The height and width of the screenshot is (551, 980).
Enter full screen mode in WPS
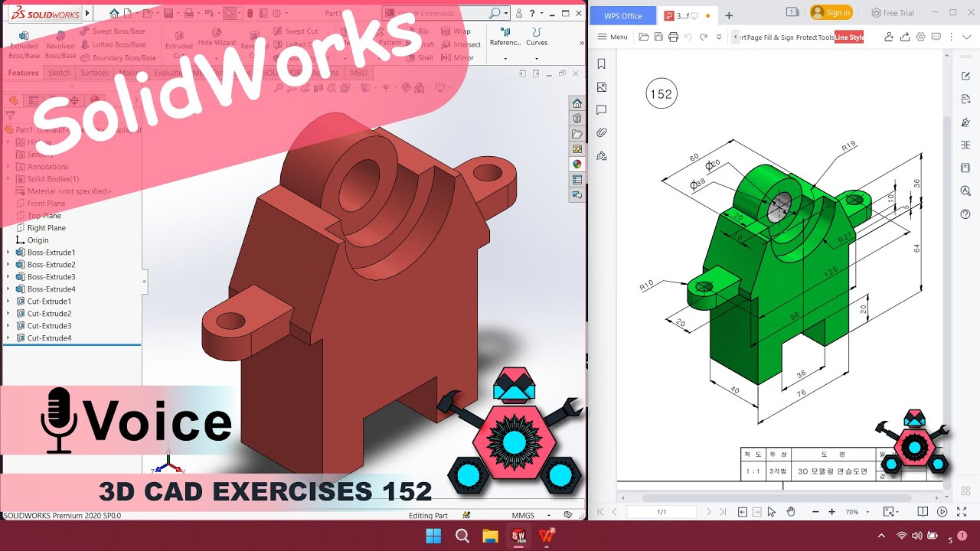coord(960,511)
